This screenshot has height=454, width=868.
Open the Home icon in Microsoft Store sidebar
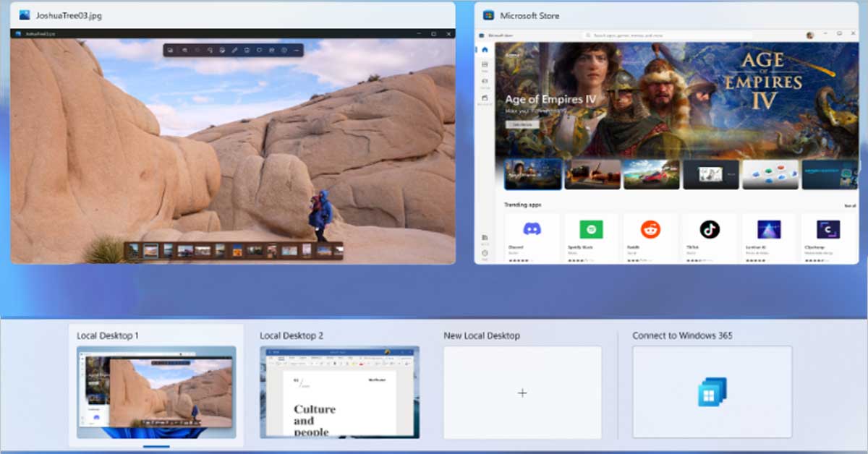click(485, 50)
